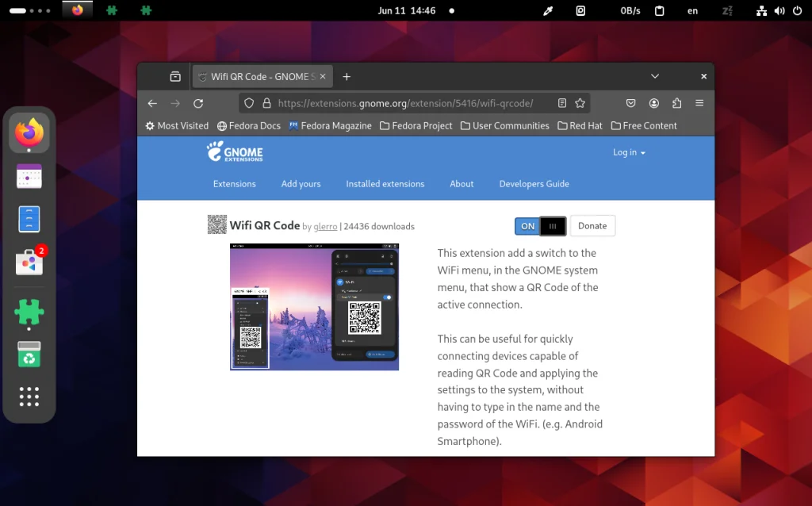Open Developers Guide nav item
Screen dimensions: 812x506
click(x=534, y=184)
